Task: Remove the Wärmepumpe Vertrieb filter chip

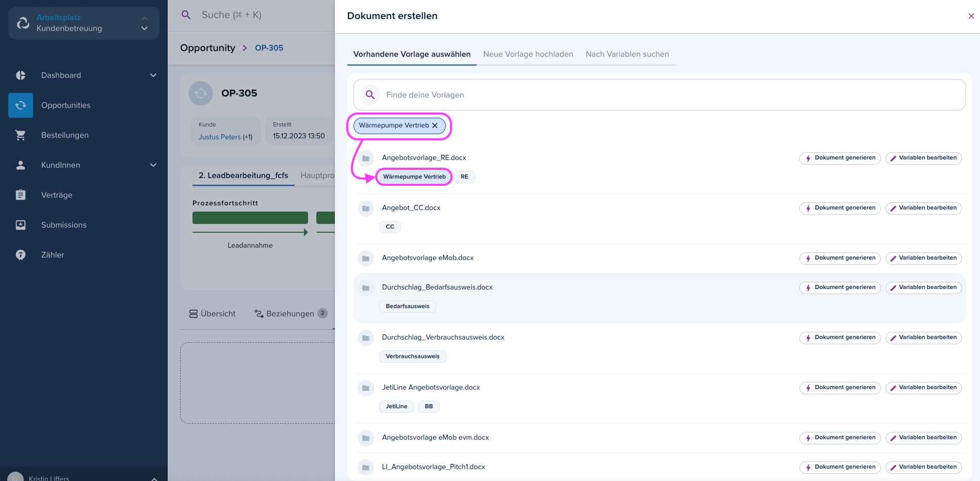Action: tap(435, 125)
